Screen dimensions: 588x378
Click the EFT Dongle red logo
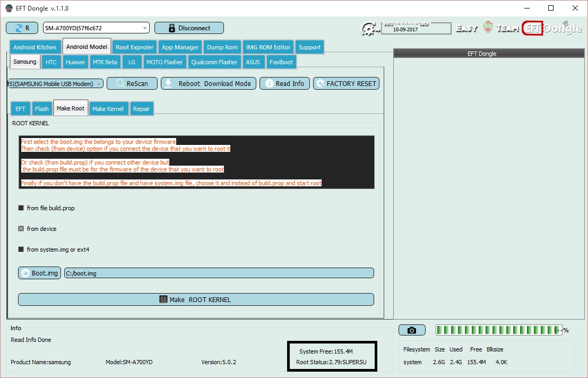532,28
